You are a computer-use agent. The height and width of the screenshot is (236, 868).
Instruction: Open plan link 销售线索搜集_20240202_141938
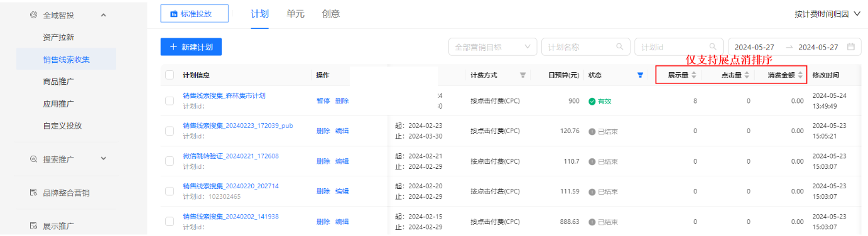(231, 217)
